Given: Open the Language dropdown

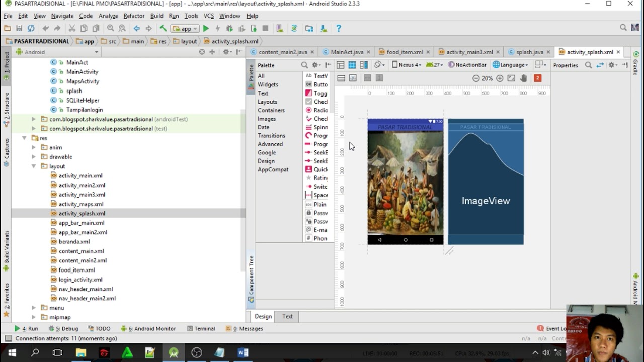Looking at the screenshot, I should (510, 65).
